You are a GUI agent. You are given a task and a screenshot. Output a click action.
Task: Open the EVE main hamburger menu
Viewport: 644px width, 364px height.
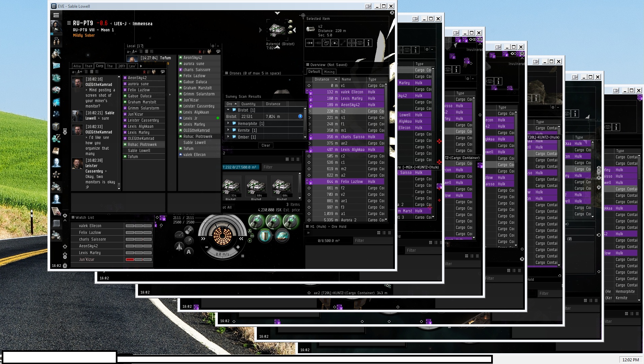[56, 15]
